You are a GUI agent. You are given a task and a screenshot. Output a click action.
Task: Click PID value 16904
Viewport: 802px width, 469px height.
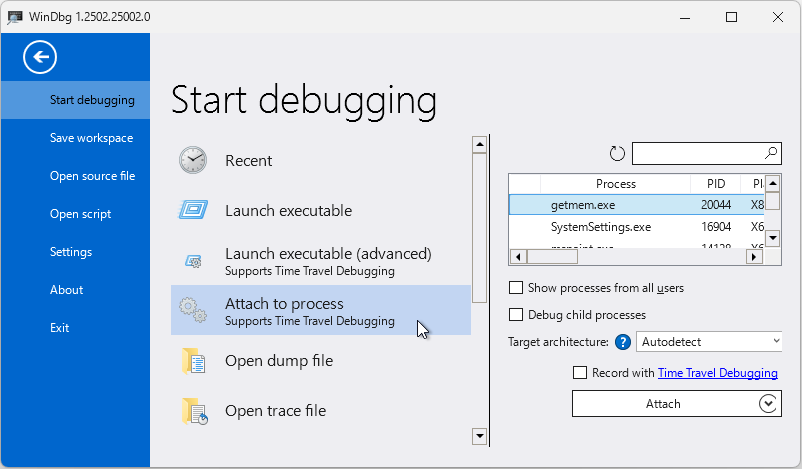point(716,227)
